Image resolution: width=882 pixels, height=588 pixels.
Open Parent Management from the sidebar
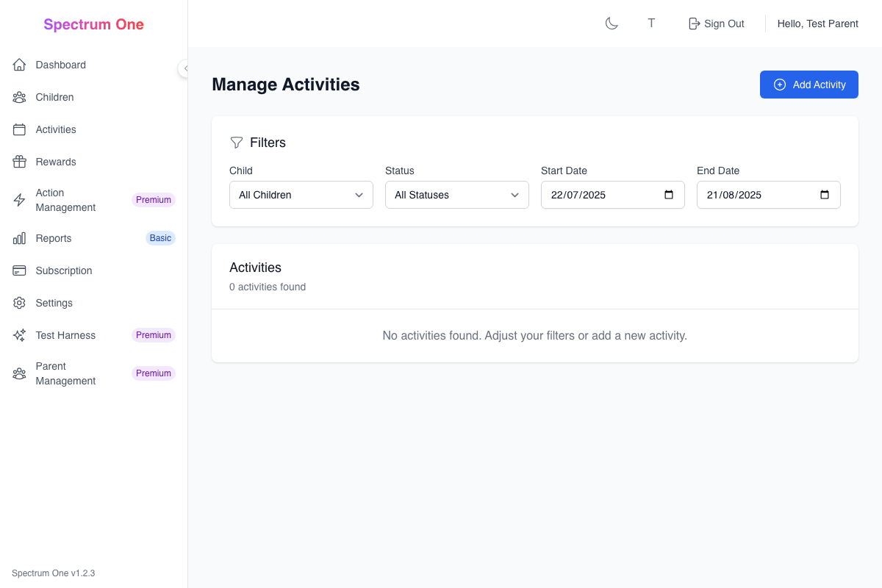click(65, 373)
